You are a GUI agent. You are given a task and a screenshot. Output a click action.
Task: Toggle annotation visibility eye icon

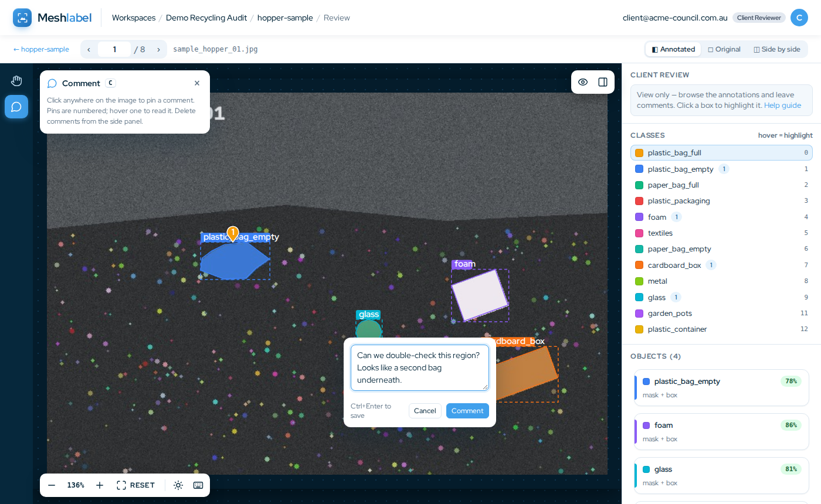click(583, 82)
